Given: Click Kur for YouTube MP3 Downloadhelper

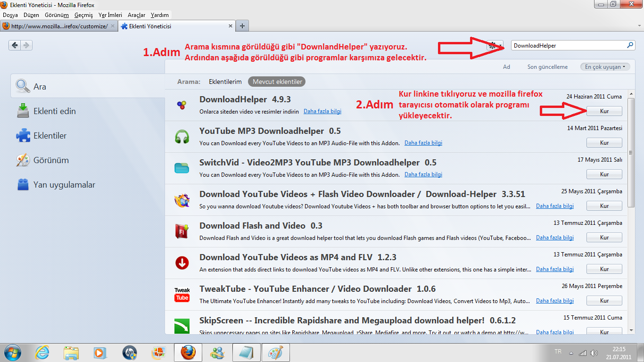Looking at the screenshot, I should tap(604, 143).
